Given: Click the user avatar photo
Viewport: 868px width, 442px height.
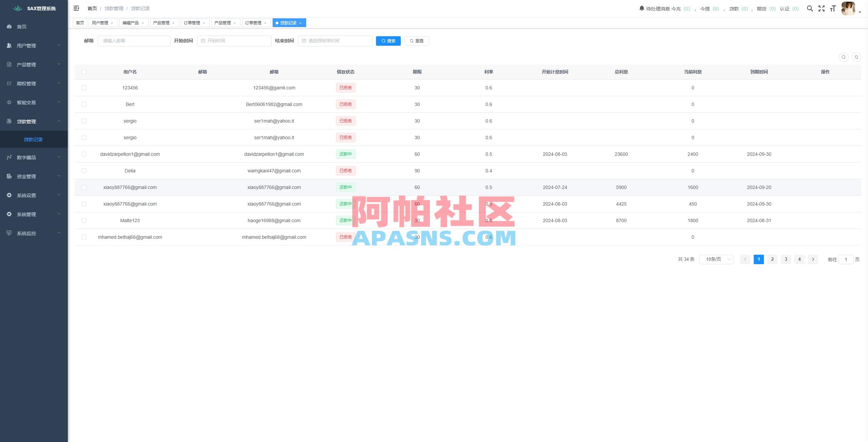Looking at the screenshot, I should coord(848,8).
